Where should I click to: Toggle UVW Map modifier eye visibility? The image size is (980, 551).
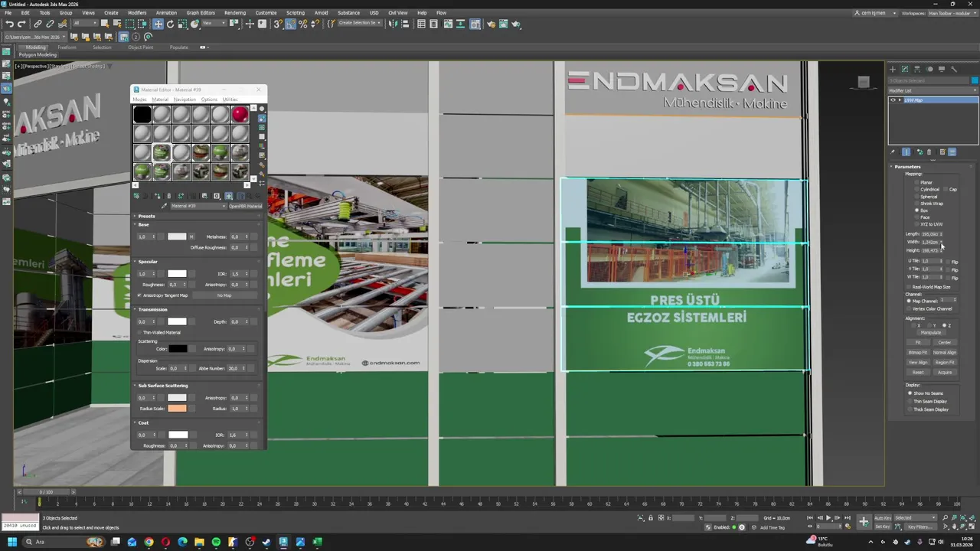(893, 100)
